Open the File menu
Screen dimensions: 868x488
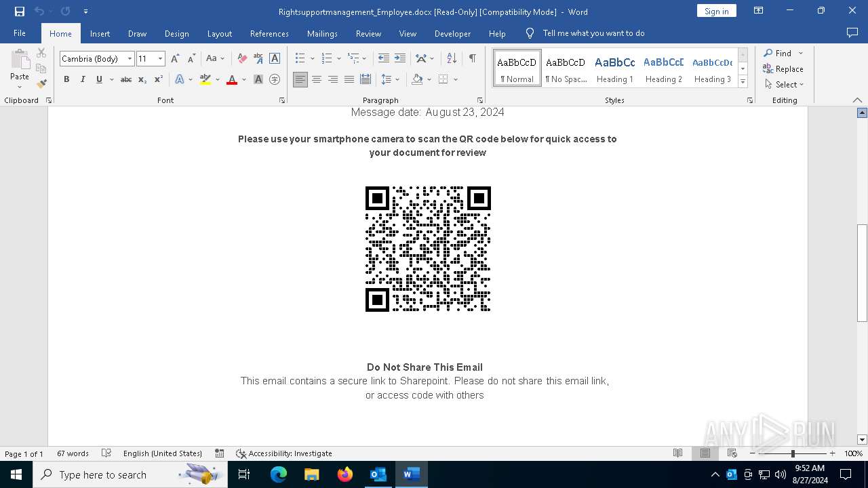[20, 33]
